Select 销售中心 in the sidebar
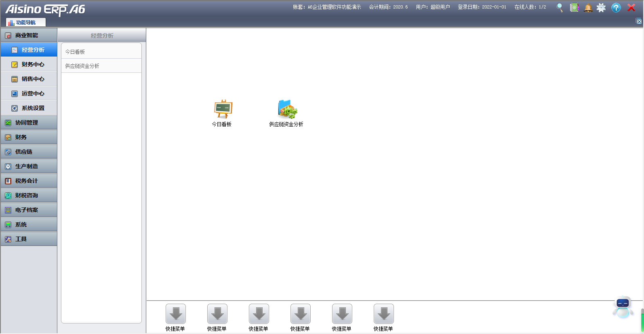 (x=32, y=79)
